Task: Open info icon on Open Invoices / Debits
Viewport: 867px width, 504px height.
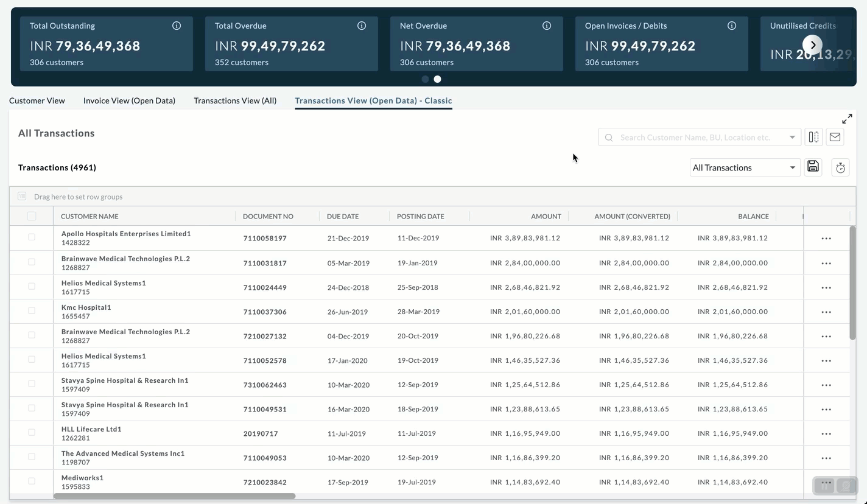Action: (732, 26)
